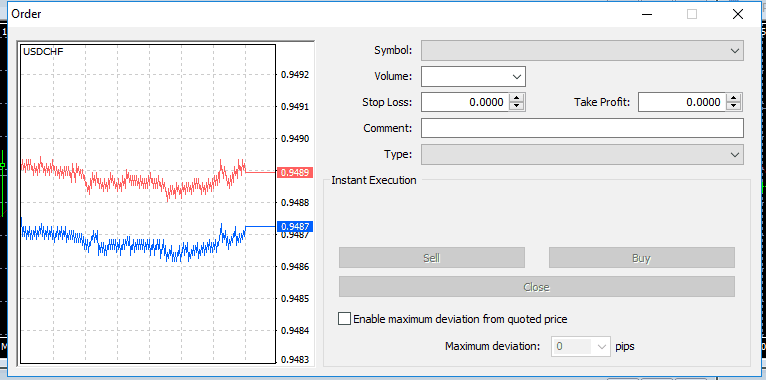Focus the Stop Loss value field

(465, 102)
